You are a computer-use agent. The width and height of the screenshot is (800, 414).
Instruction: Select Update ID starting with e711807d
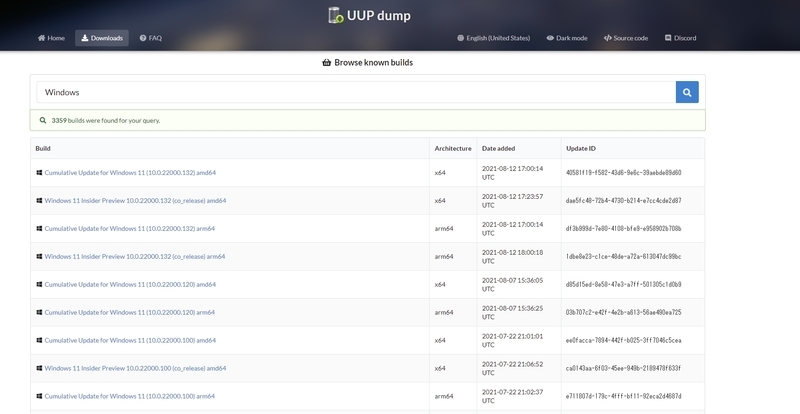click(623, 396)
